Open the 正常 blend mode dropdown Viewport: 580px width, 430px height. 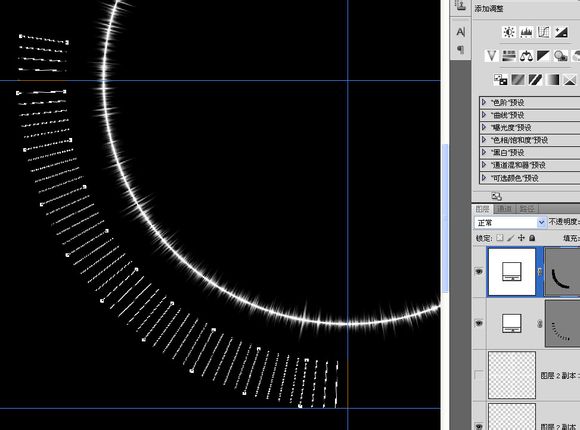tap(510, 222)
